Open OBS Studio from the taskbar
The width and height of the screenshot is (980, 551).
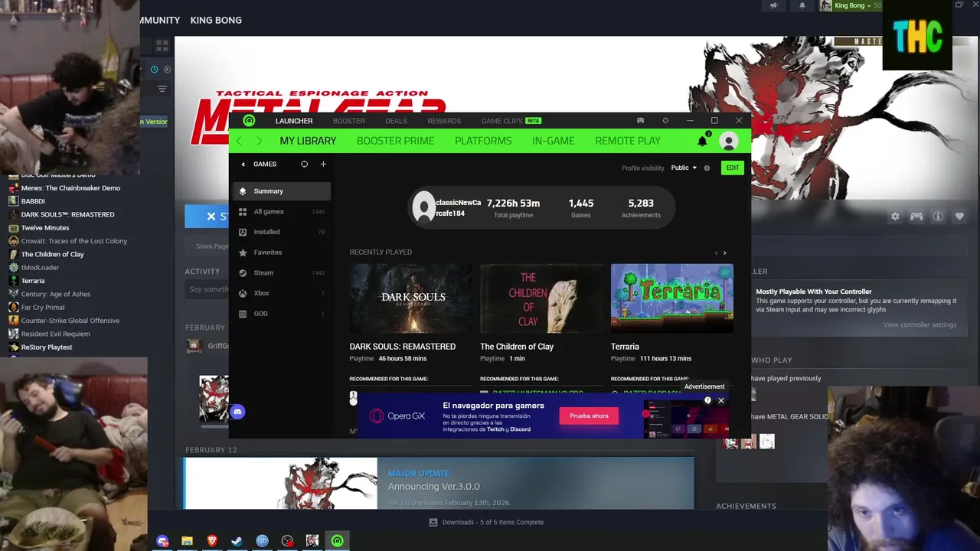[287, 541]
